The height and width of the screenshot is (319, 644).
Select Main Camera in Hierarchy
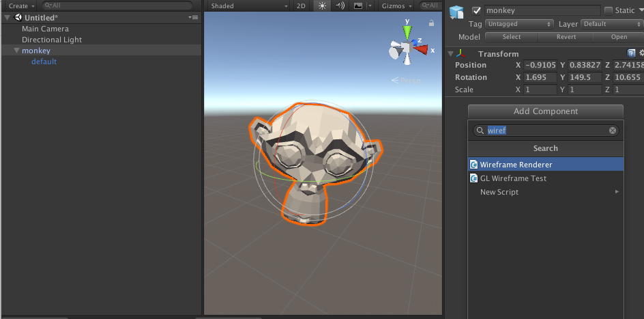click(x=45, y=29)
